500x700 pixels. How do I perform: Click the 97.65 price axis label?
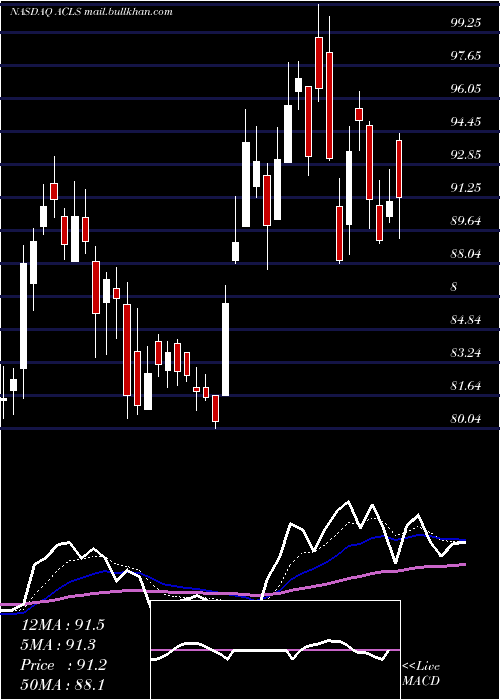[x=466, y=56]
